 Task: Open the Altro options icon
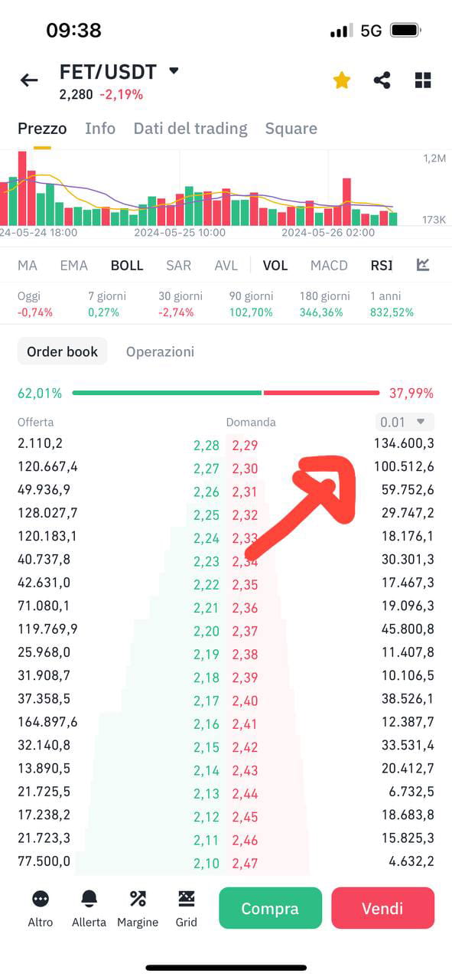click(40, 907)
